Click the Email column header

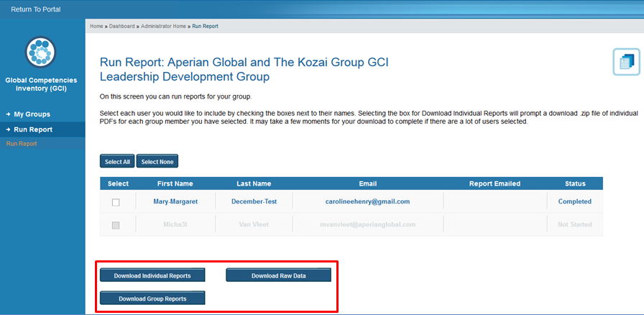(367, 183)
